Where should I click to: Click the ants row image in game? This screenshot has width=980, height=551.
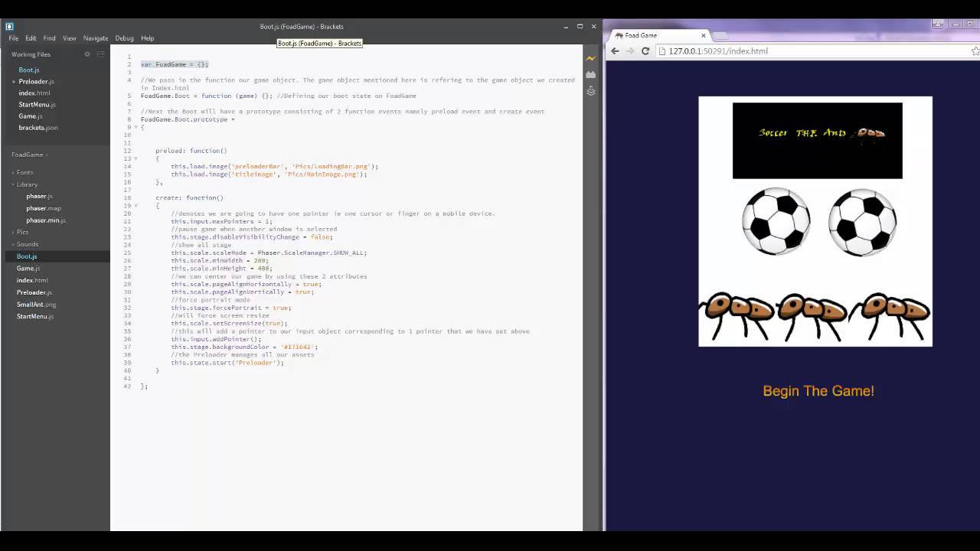(815, 316)
